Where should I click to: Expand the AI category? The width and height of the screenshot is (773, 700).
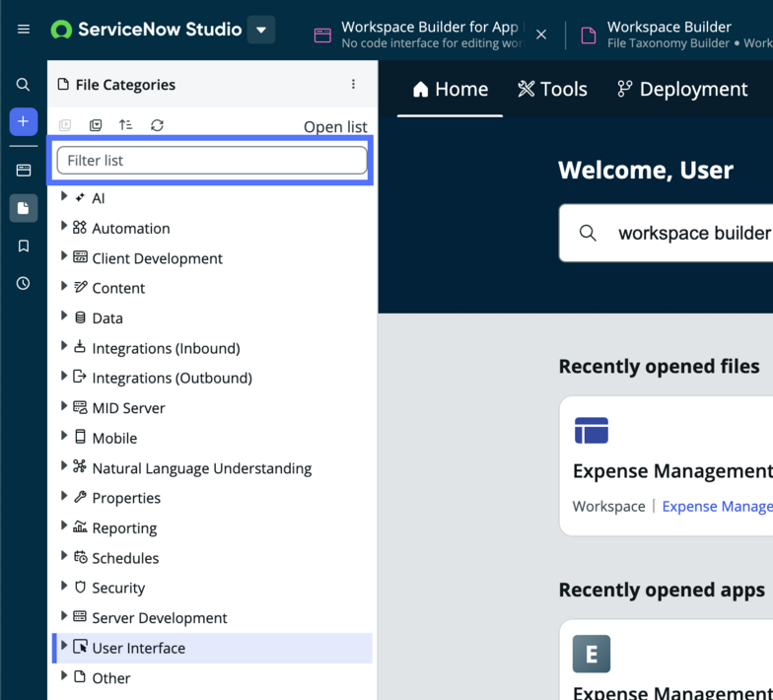point(63,196)
